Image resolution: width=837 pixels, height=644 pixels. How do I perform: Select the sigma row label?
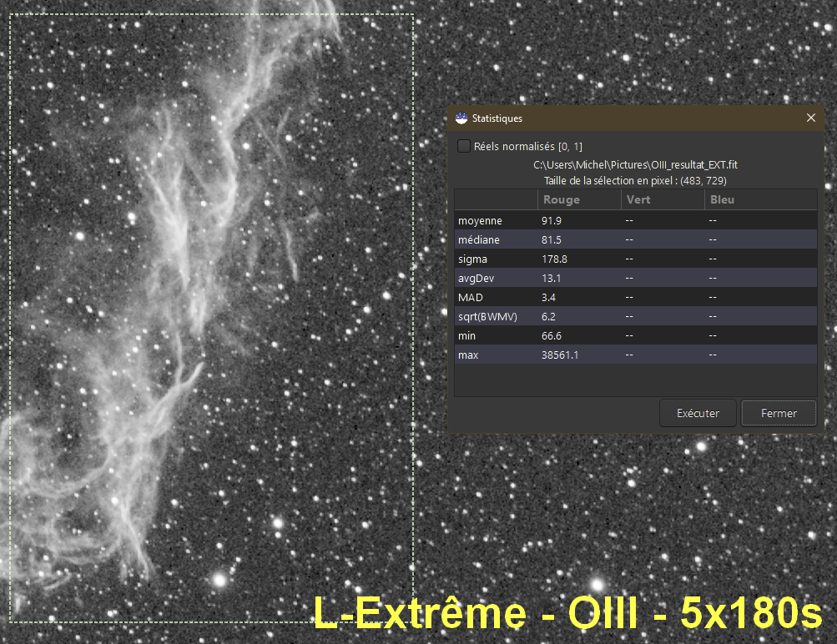(472, 259)
